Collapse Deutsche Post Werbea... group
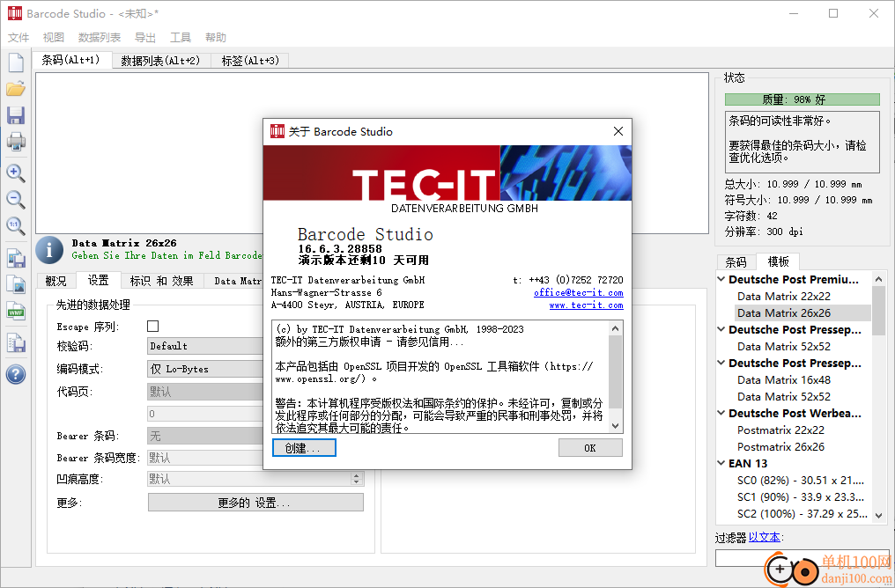The width and height of the screenshot is (895, 588). coord(721,414)
